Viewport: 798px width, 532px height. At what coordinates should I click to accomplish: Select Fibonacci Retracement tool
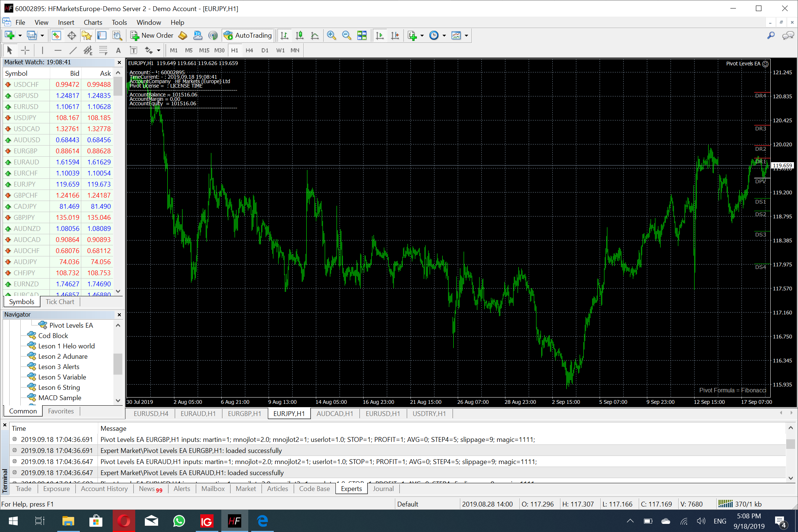pos(103,50)
